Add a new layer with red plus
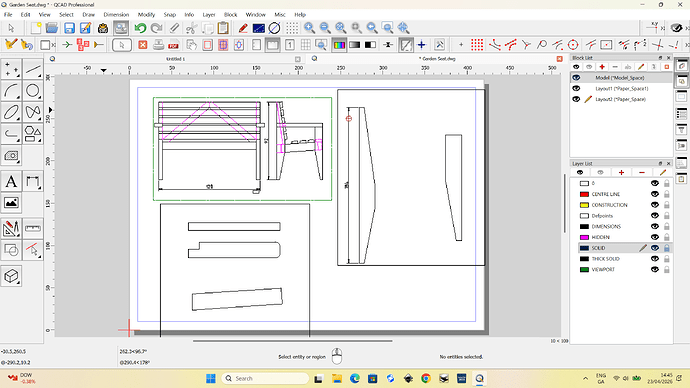Viewport: 690px width, 388px height. pos(621,172)
